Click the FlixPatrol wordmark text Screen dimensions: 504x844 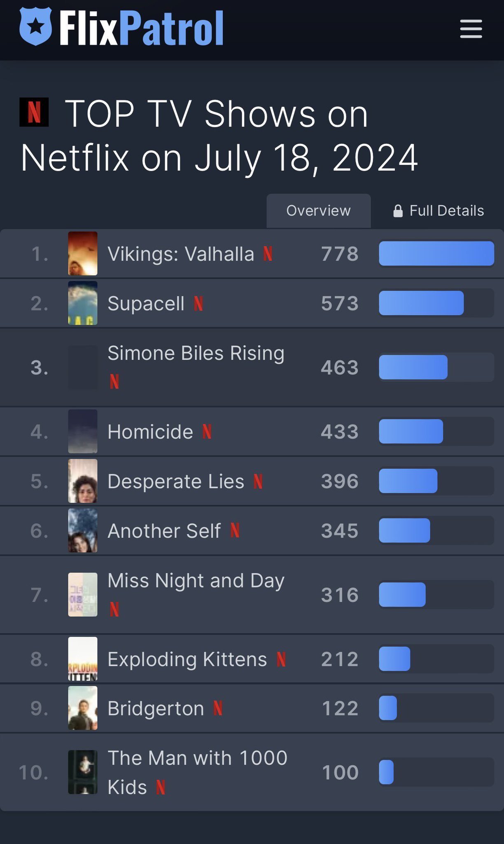click(142, 28)
